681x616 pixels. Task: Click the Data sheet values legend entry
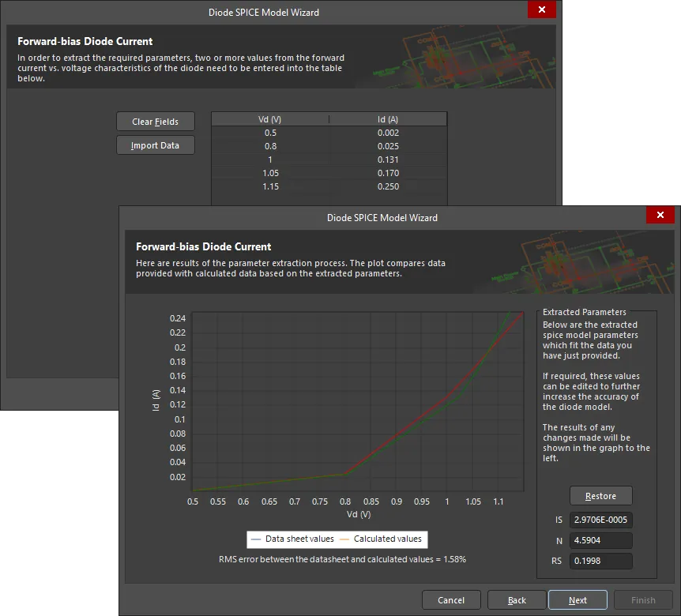click(x=292, y=539)
